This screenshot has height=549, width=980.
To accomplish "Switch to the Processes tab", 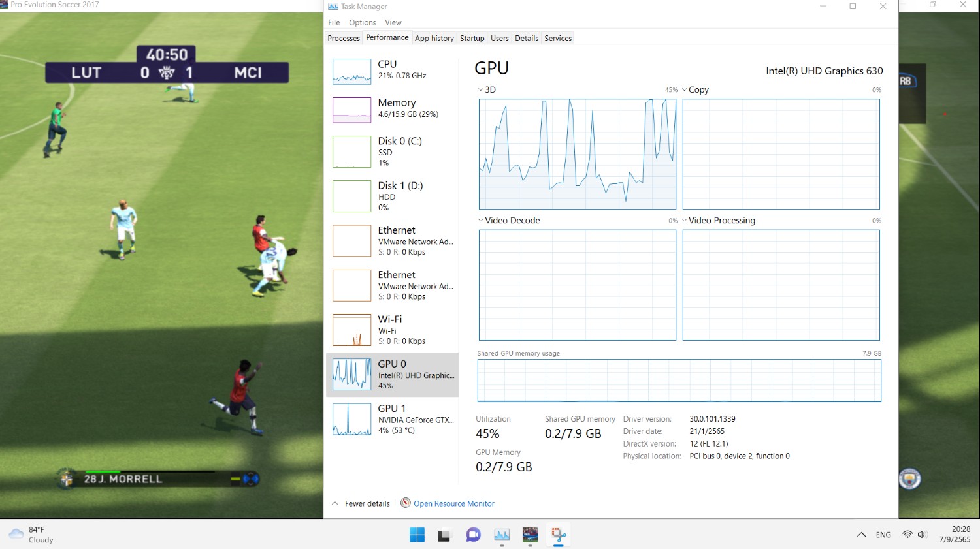I will click(344, 39).
